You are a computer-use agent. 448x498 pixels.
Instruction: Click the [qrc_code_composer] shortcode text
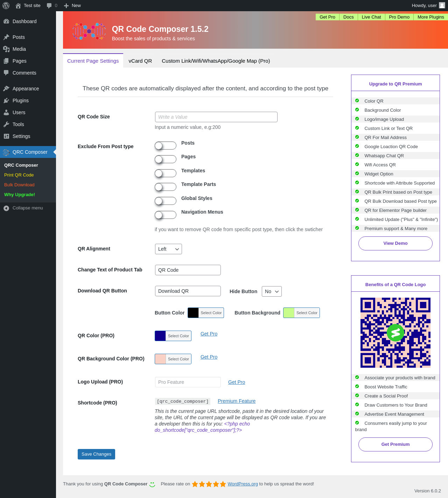coord(183,401)
